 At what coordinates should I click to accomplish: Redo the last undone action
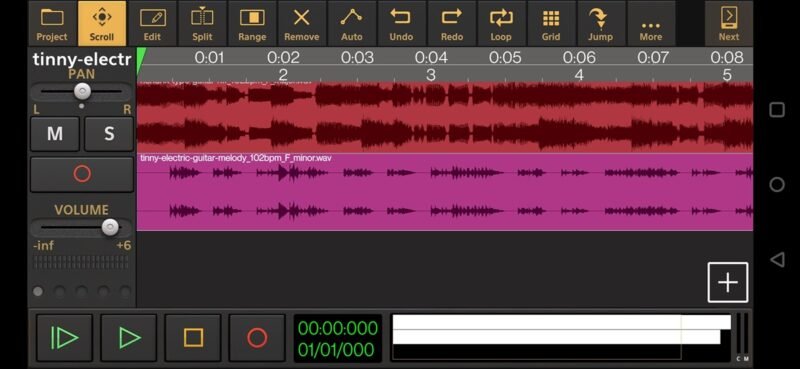tap(452, 23)
